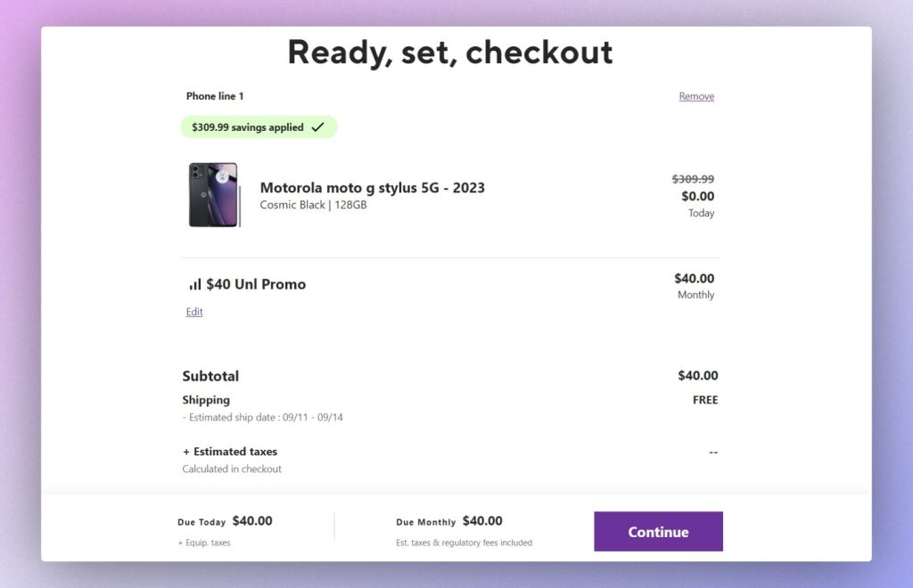Click the Cosmic Black | 128GB variant text

click(313, 205)
